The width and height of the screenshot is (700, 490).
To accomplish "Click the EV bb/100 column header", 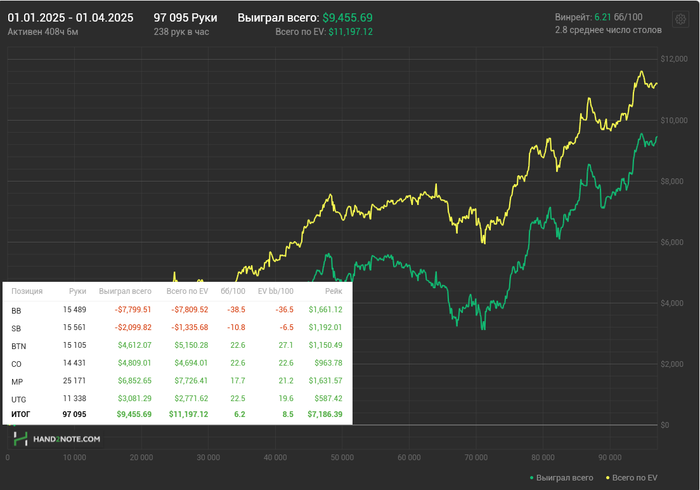I will [x=275, y=291].
